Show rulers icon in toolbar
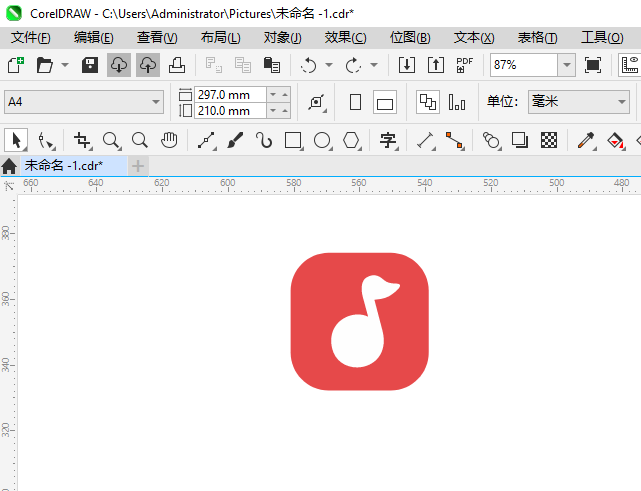641x491 pixels. tap(630, 65)
